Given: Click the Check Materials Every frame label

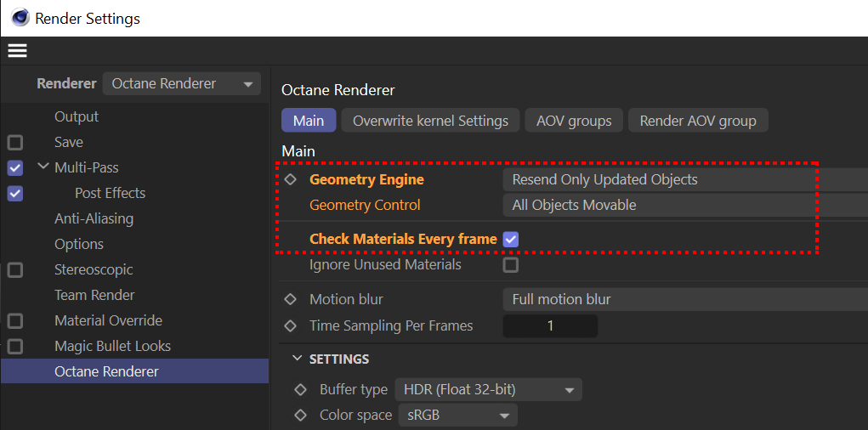Looking at the screenshot, I should (404, 239).
